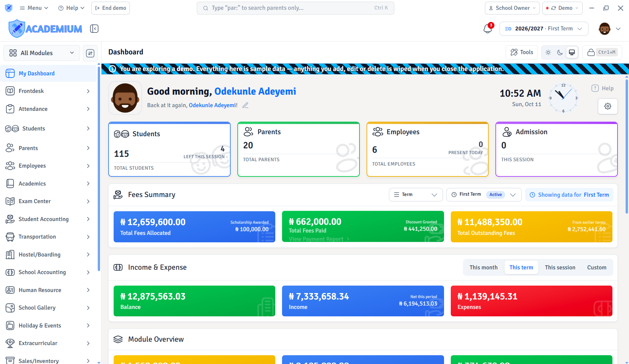The height and width of the screenshot is (364, 629).
Task: Click the Holiday & Events calendar icon
Action: click(10, 326)
